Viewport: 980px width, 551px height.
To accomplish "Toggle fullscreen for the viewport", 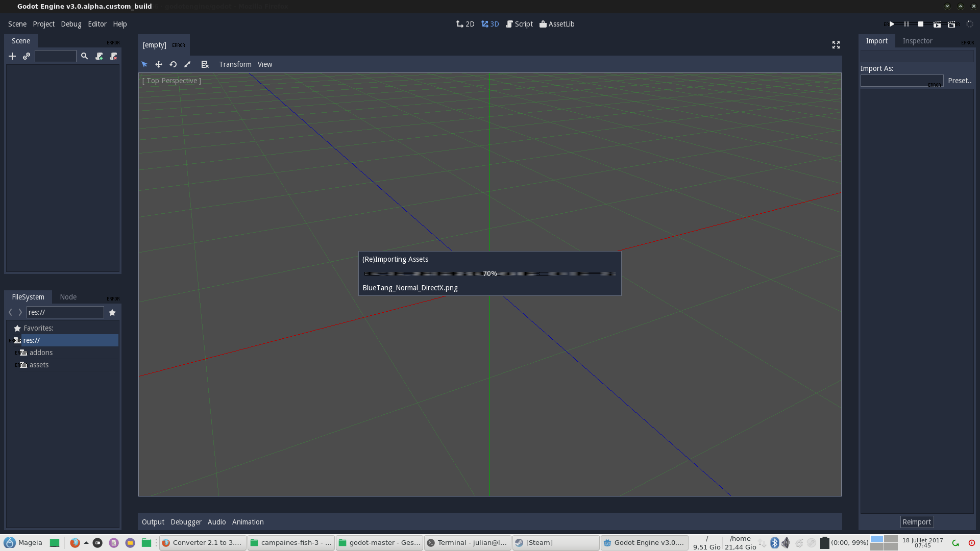I will pos(836,45).
